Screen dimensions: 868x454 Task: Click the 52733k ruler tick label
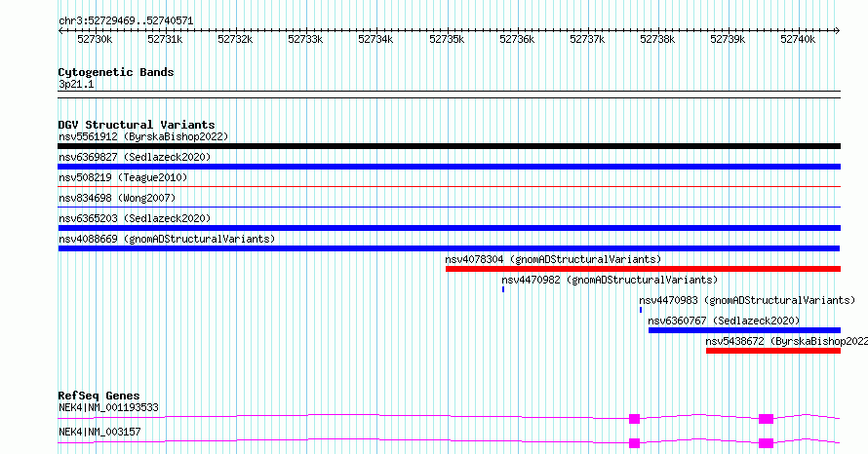pos(305,39)
